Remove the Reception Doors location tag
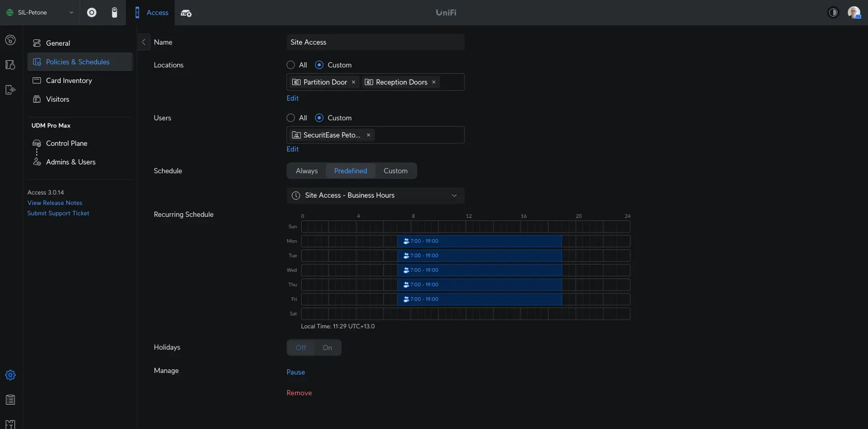The width and height of the screenshot is (868, 429). tap(434, 82)
